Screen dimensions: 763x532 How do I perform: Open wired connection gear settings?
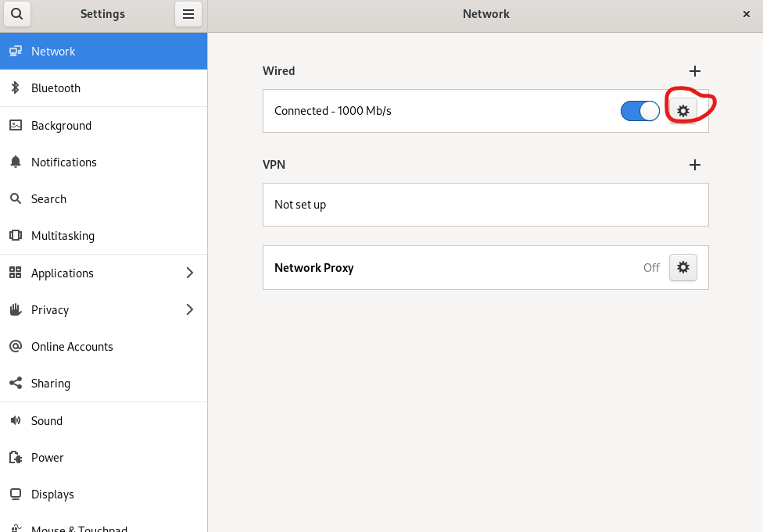pos(682,111)
